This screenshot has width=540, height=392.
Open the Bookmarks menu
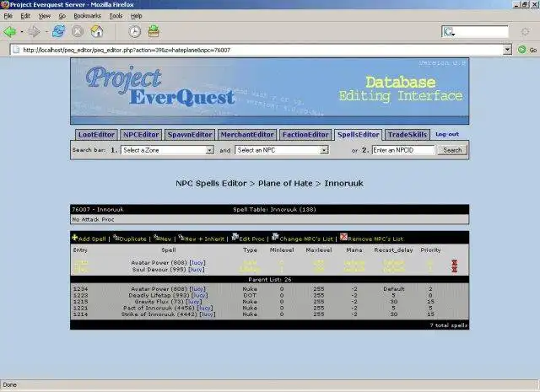pos(87,16)
